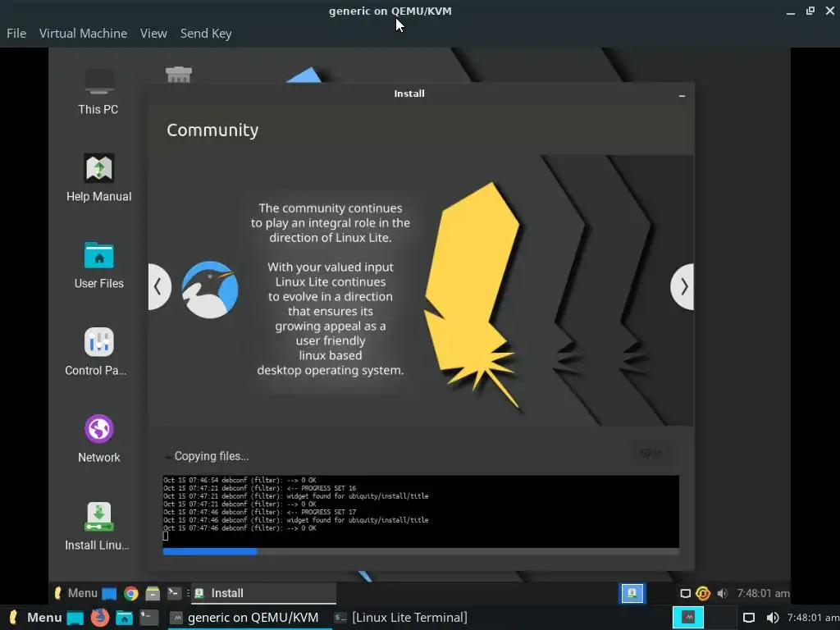Switch to Linux Lite Terminal taskbar entry
The height and width of the screenshot is (630, 840).
[400, 618]
